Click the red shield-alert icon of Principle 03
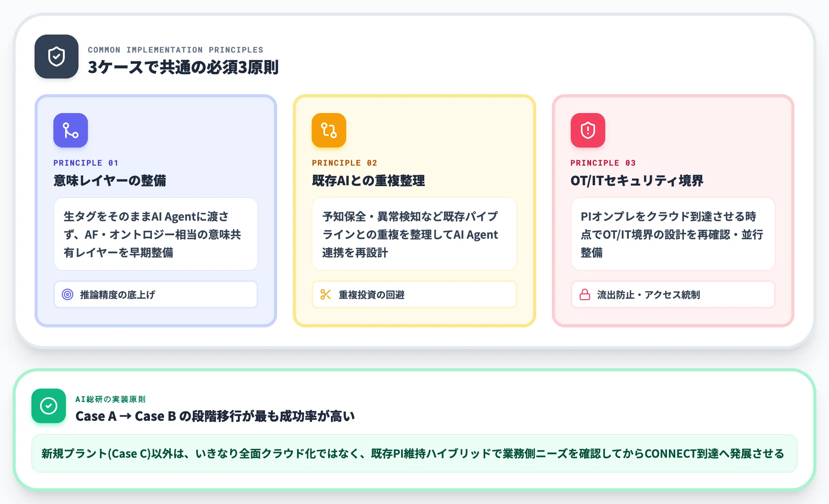 pyautogui.click(x=588, y=130)
